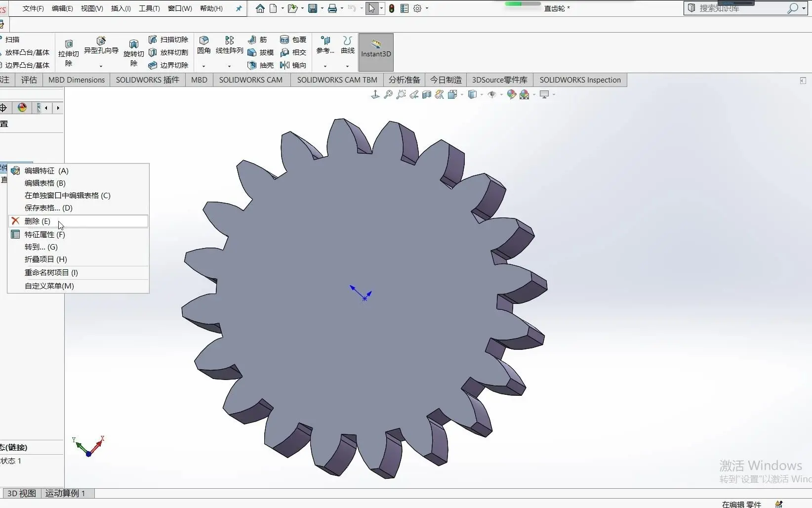Select the 包覆 (Wrap) tool

[x=293, y=40]
